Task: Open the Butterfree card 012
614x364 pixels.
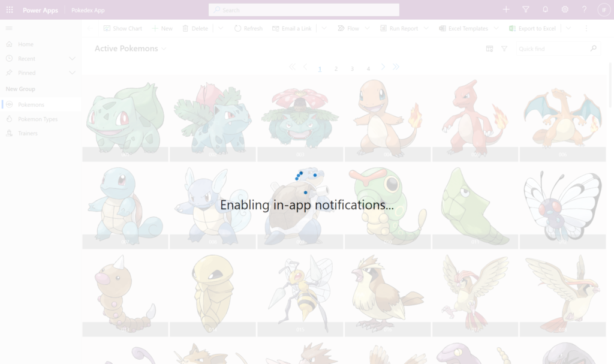Action: point(562,206)
